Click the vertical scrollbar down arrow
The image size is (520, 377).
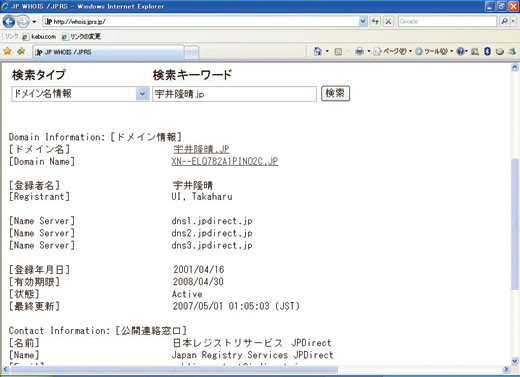pos(515,361)
